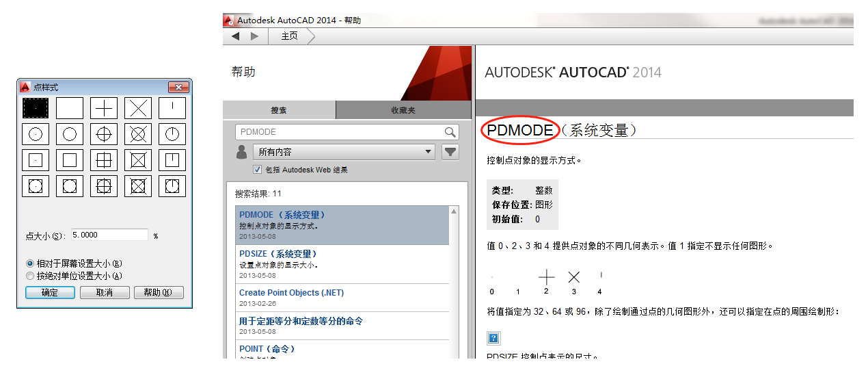The height and width of the screenshot is (388, 868).
Task: Select the square with center dot style
Action: (36, 160)
